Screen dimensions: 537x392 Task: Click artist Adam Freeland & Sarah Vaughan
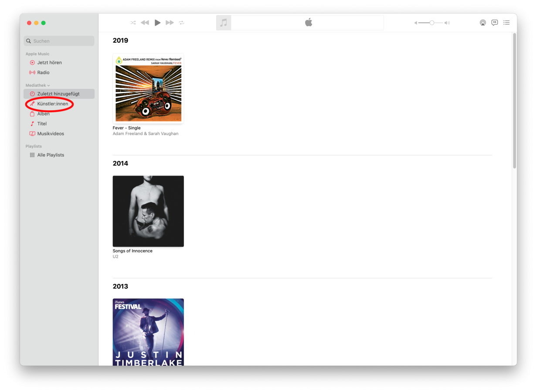146,134
